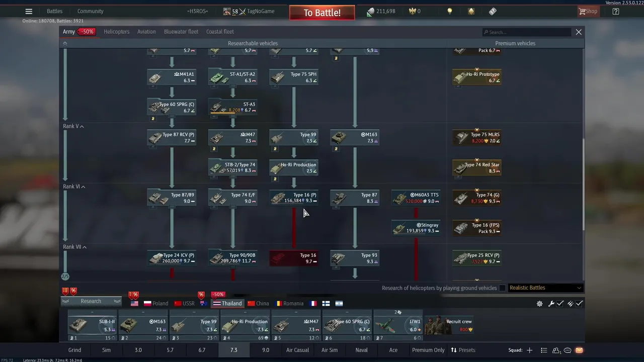
Task: Click the squad plus invite icon
Action: [x=529, y=350]
